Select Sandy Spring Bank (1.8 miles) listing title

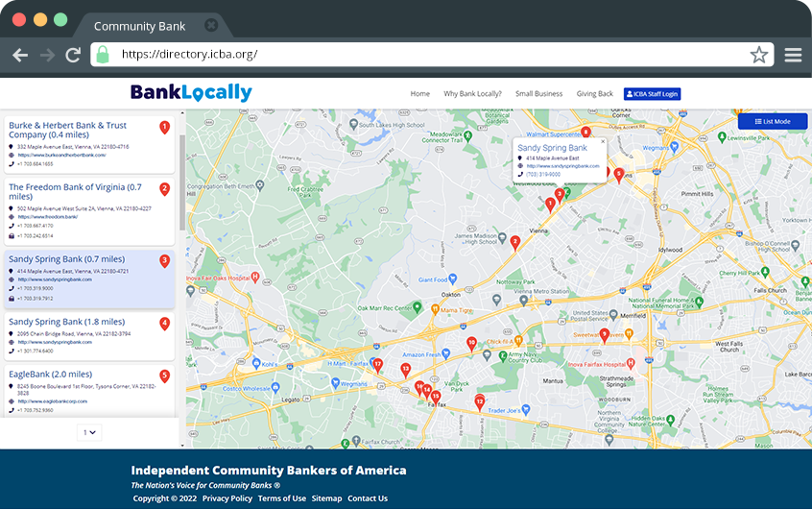[67, 322]
